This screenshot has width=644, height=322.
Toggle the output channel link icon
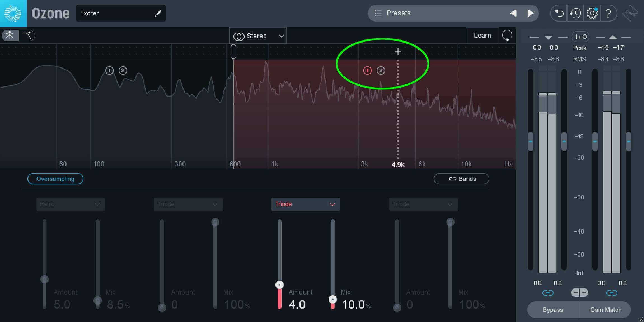612,293
